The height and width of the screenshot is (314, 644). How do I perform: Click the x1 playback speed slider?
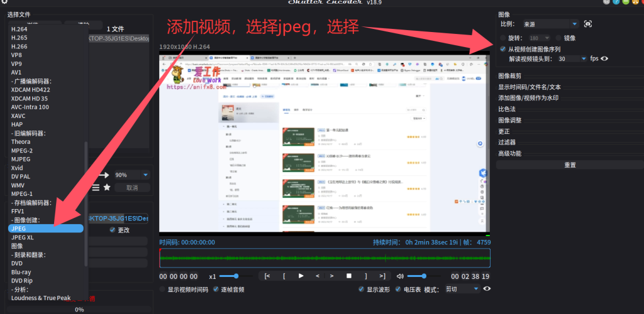[x=236, y=276]
